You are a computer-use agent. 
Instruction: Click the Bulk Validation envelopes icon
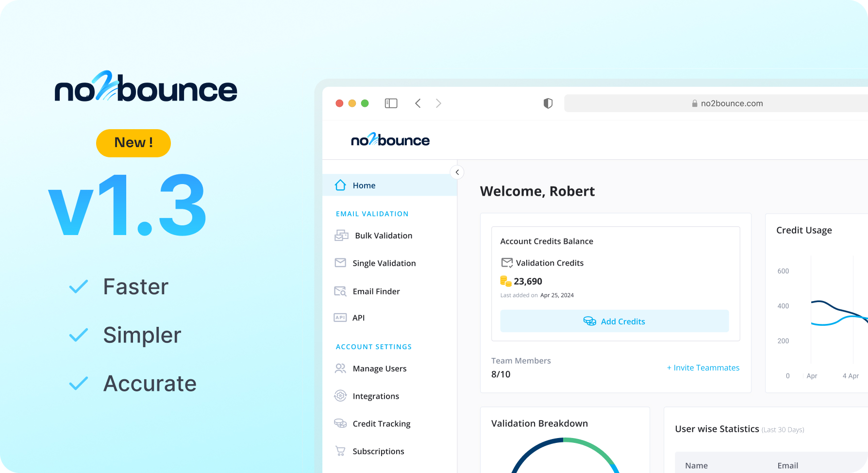341,236
